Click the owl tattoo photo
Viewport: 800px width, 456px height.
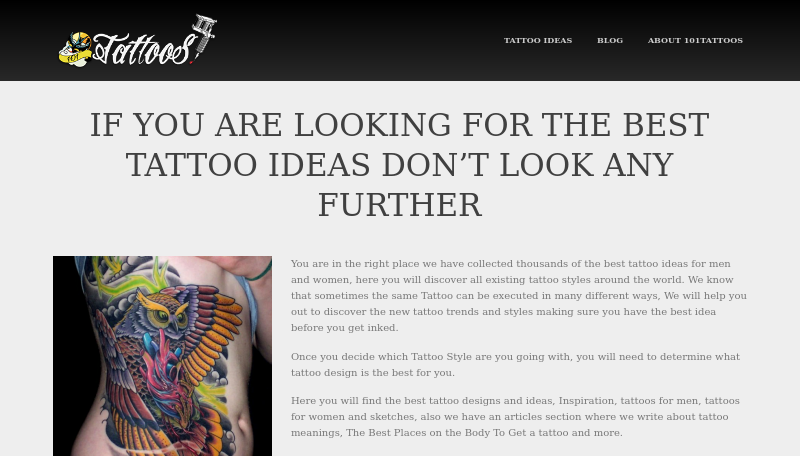pyautogui.click(x=162, y=356)
